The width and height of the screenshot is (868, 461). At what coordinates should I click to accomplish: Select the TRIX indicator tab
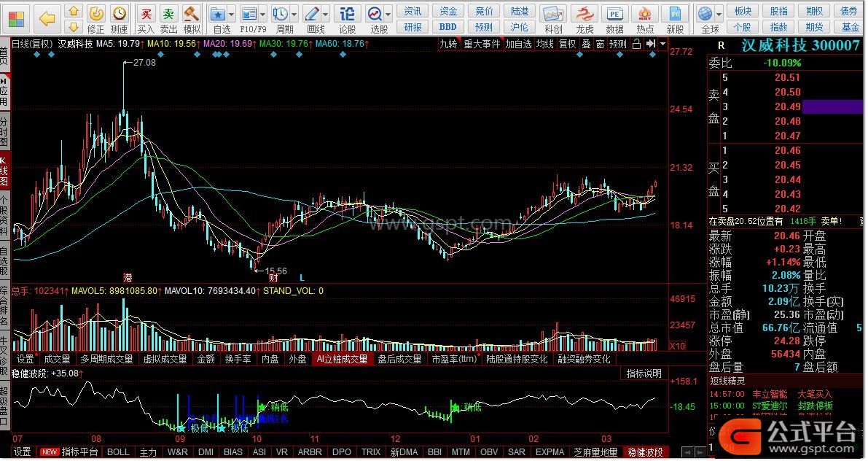click(371, 452)
